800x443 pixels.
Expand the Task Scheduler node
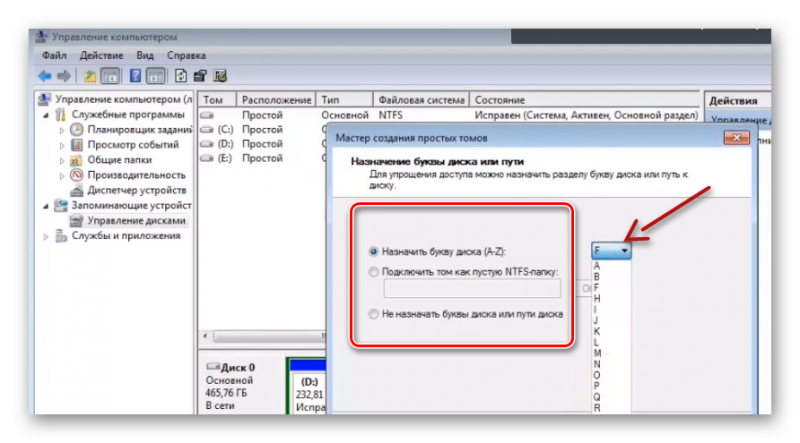pos(61,130)
